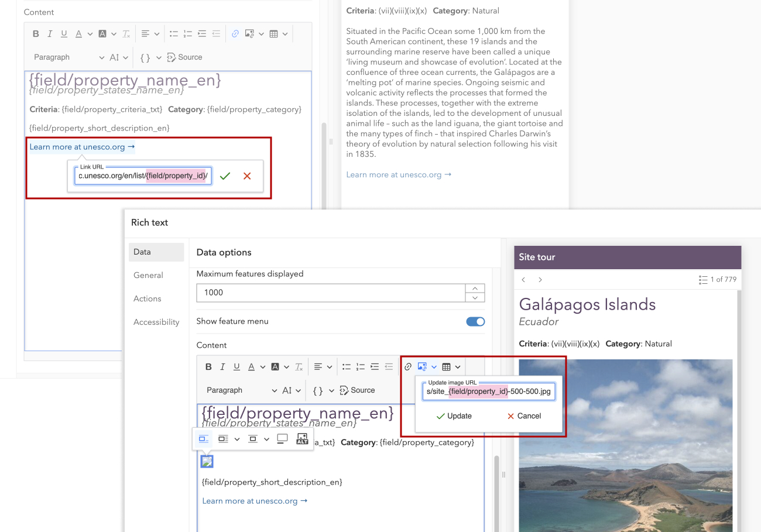Click highlighted insert image icon in Rich text window
Screen dimensions: 761x532
coord(422,367)
